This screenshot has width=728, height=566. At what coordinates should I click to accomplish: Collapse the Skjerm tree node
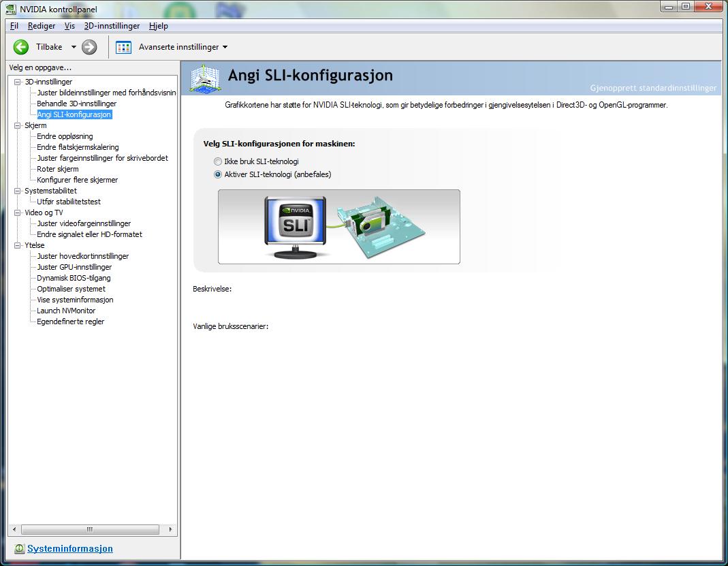pyautogui.click(x=18, y=125)
